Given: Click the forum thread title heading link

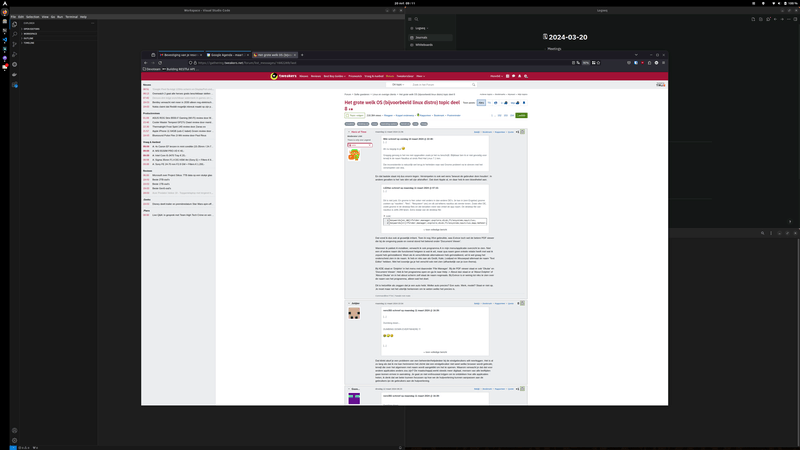Looking at the screenshot, I should tap(402, 105).
